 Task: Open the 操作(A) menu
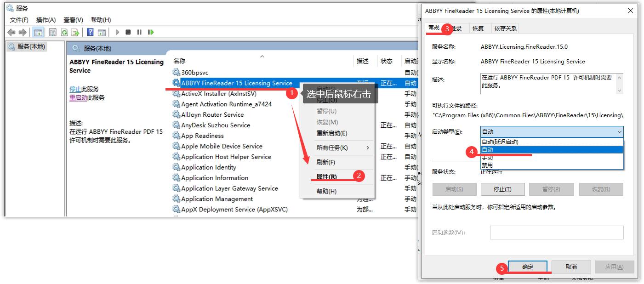pyautogui.click(x=46, y=20)
